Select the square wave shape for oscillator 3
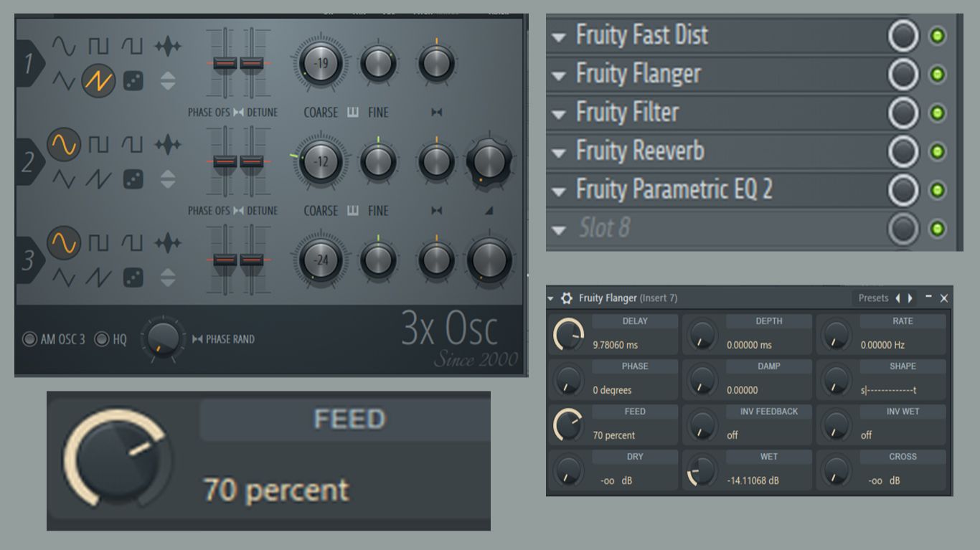Viewport: 980px width, 550px height. click(98, 244)
